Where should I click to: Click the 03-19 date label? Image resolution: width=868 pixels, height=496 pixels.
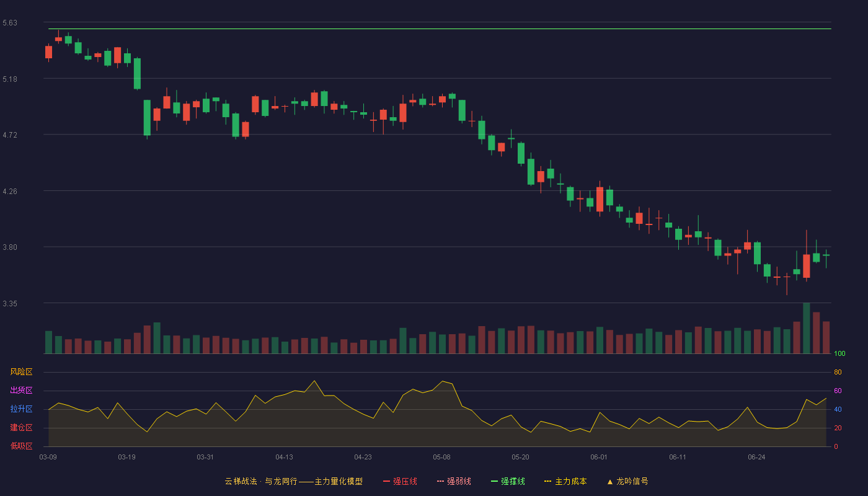[126, 457]
